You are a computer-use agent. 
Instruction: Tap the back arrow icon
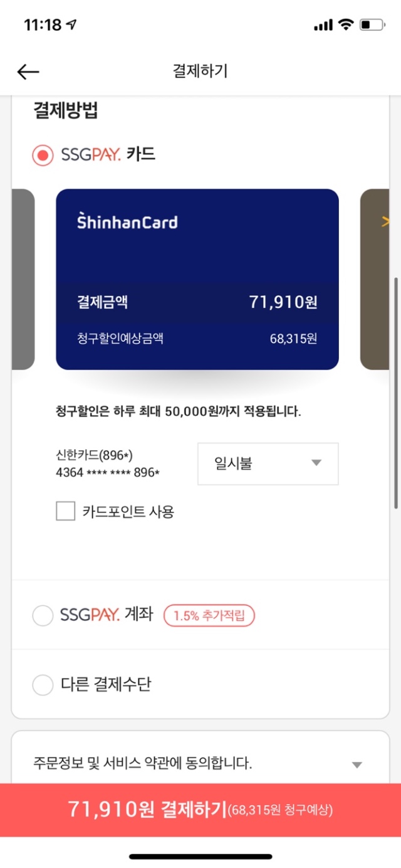pyautogui.click(x=28, y=72)
